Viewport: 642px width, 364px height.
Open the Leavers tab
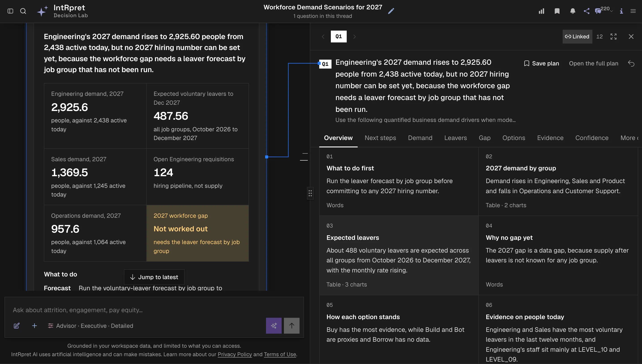click(x=456, y=138)
